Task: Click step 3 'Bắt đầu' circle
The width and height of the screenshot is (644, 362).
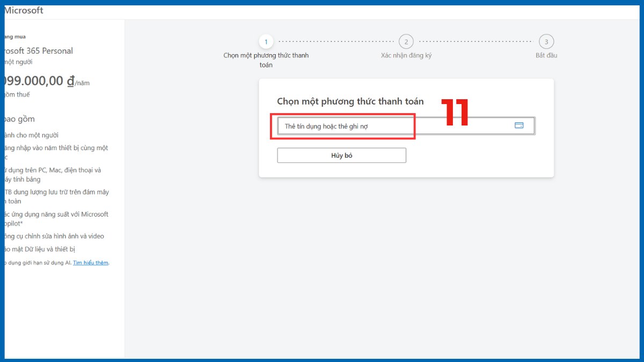Action: (x=546, y=41)
